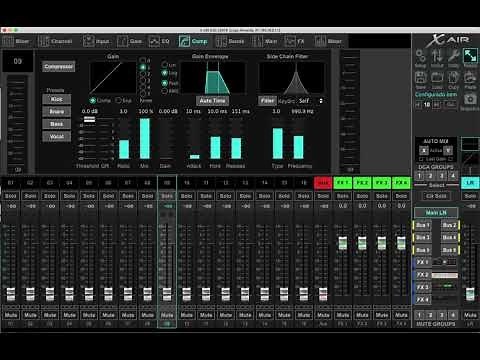Solo the FX 1 channel

[x=342, y=196]
